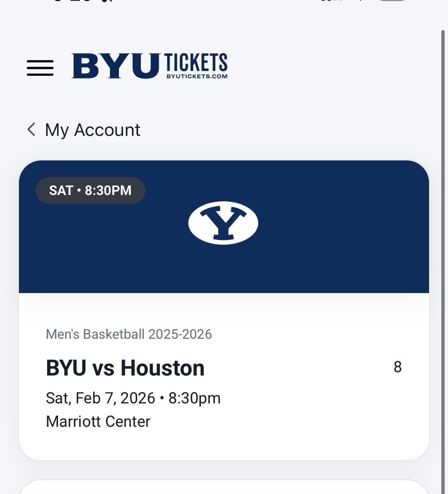Go back to My Account
The width and height of the screenshot is (448, 494).
point(93,130)
